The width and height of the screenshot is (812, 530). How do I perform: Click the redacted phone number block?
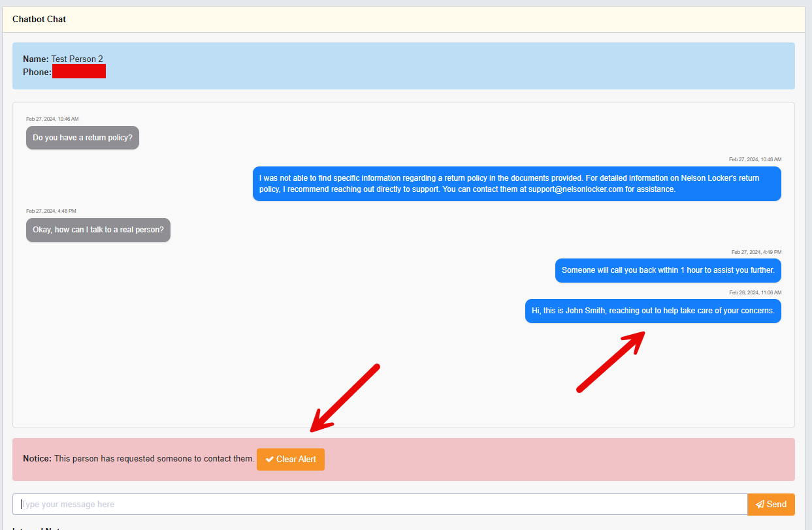79,72
